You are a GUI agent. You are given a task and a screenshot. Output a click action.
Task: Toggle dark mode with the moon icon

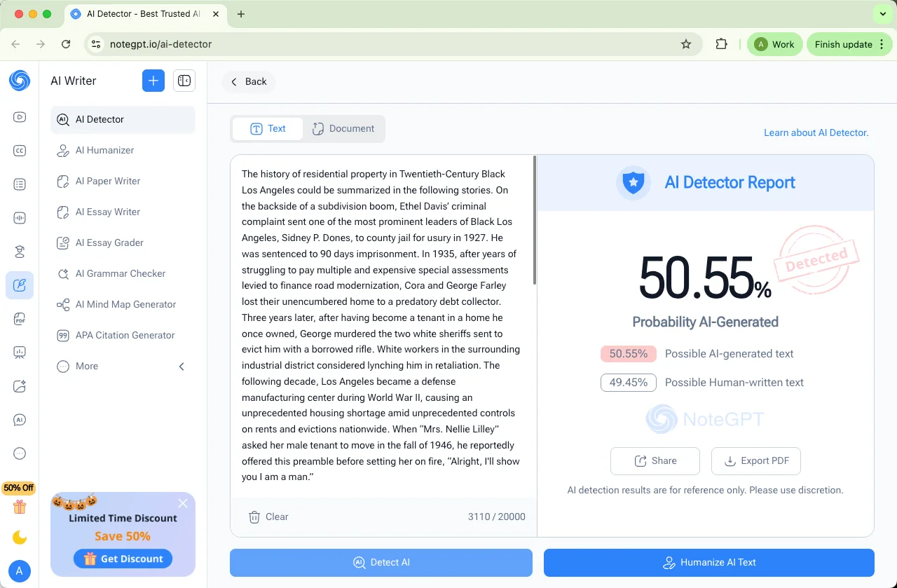(20, 538)
